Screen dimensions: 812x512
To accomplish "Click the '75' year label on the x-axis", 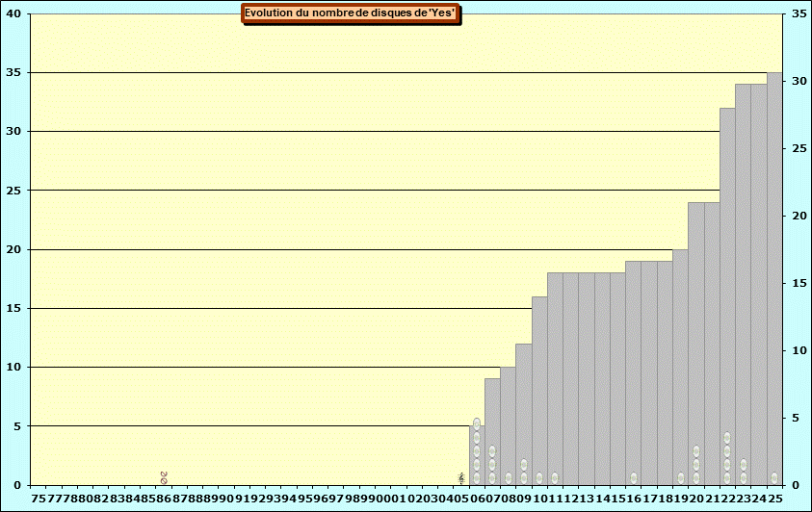I will tap(39, 499).
